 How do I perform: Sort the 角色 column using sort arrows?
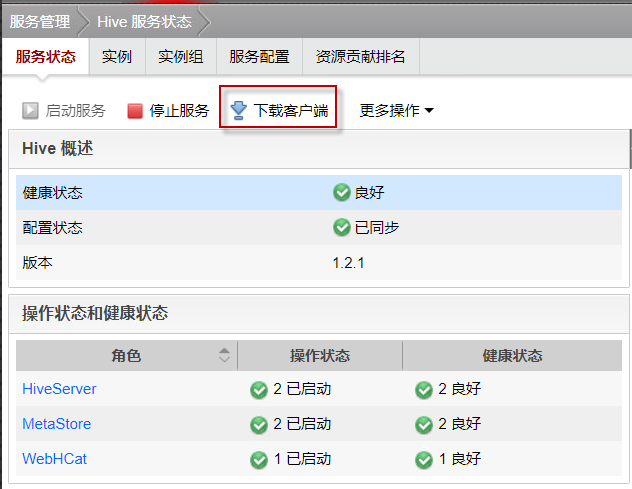click(224, 355)
